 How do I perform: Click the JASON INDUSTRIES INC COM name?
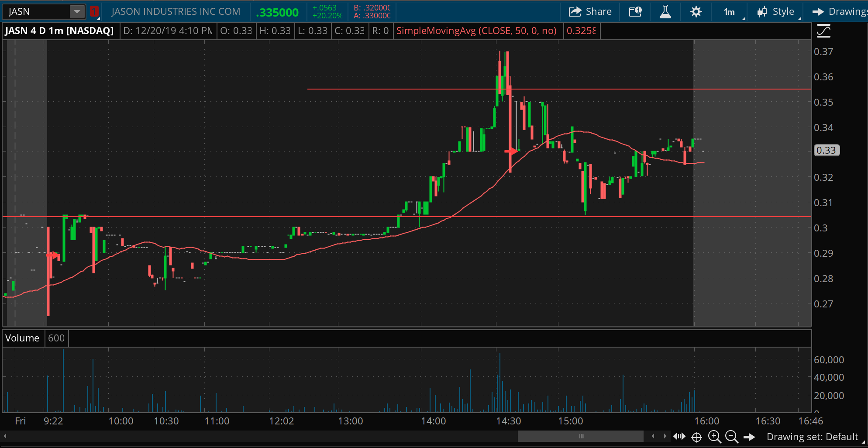tap(176, 12)
